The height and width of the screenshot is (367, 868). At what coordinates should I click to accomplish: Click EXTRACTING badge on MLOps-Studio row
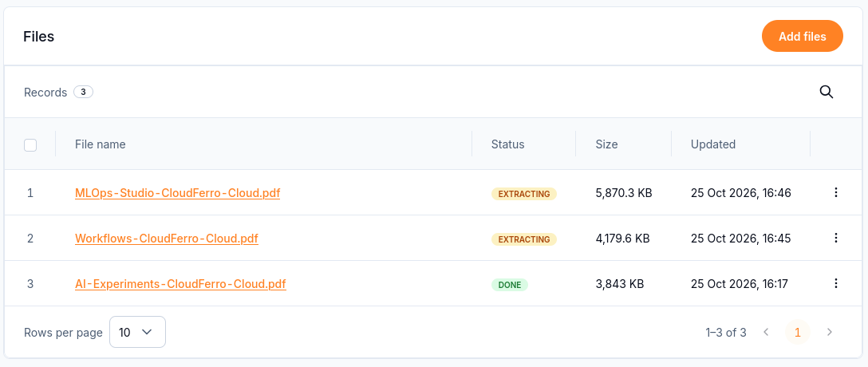click(523, 194)
